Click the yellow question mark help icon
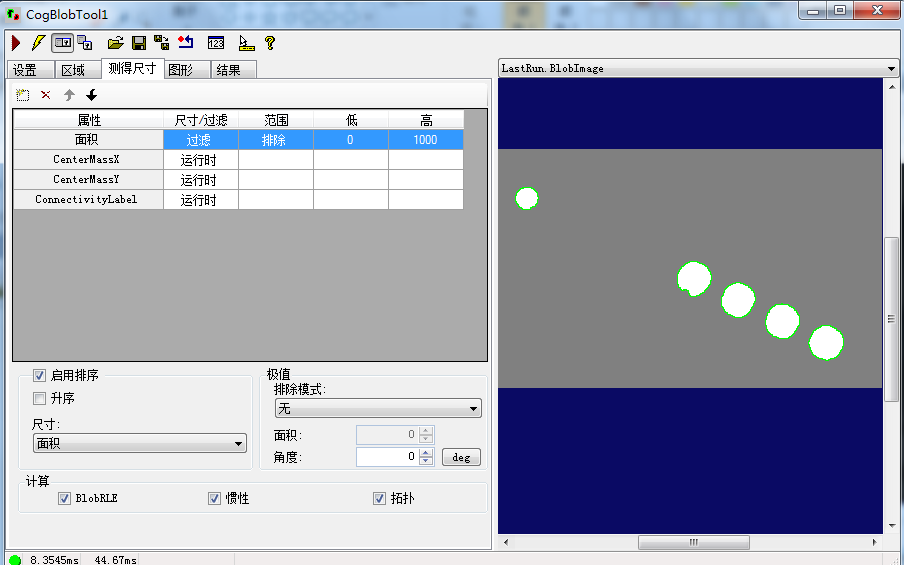904x565 pixels. coord(269,43)
